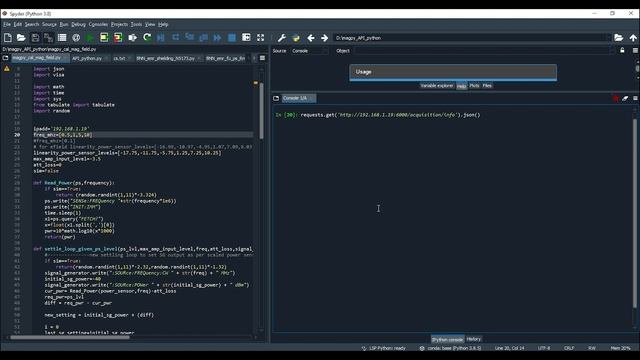Run current cell and advance
Screen dimensions: 640x360
click(118, 38)
